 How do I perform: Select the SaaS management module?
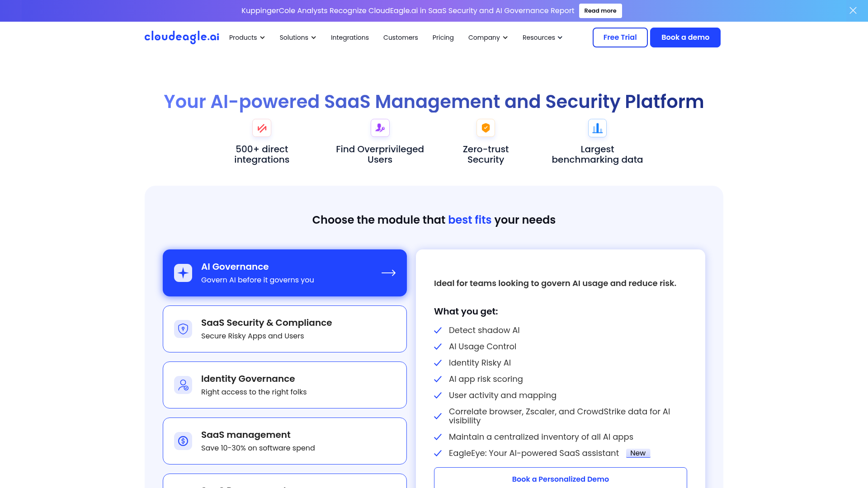tap(285, 441)
